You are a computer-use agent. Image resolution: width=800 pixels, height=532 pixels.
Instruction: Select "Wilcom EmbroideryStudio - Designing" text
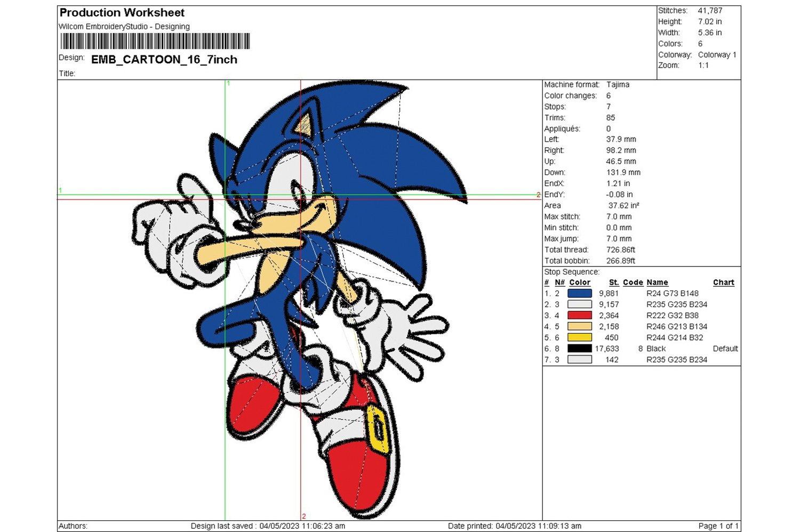[124, 27]
